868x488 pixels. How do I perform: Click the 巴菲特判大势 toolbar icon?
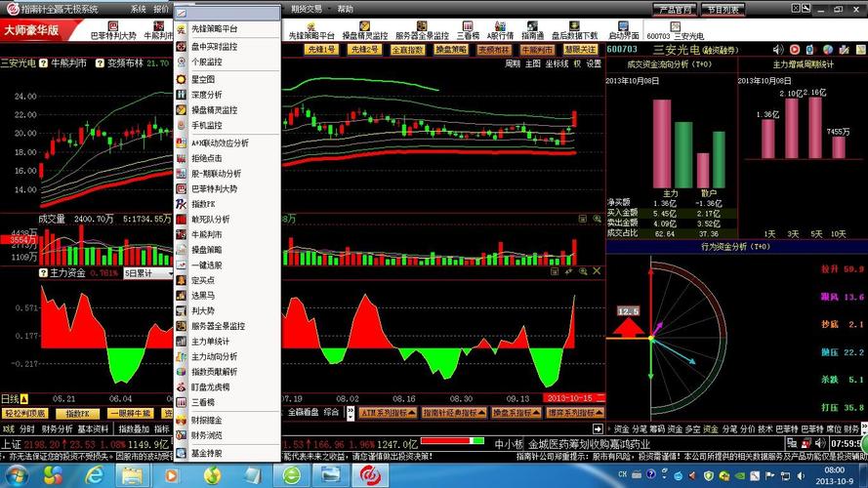coord(113,30)
